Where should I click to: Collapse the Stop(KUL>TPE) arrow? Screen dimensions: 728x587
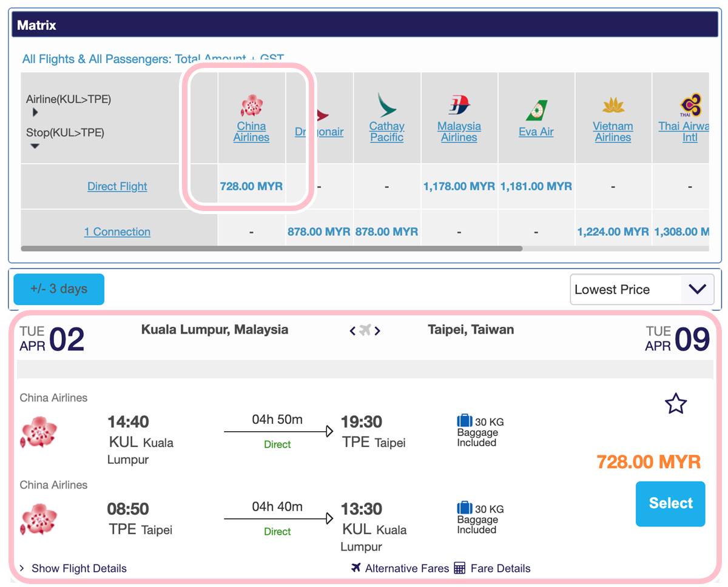[35, 146]
